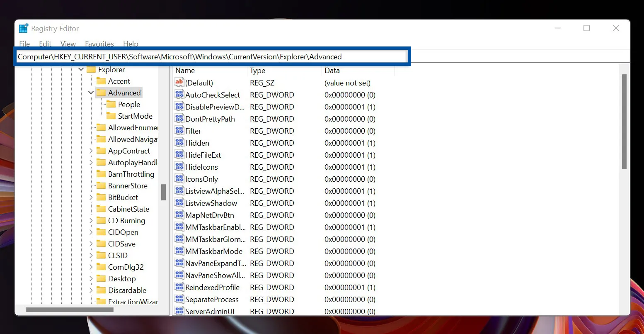644x334 pixels.
Task: Expand the Desktop key
Action: point(91,278)
